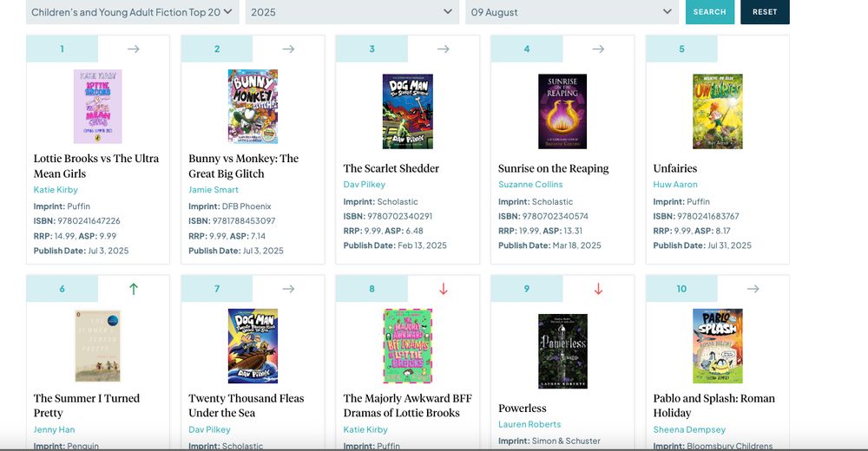Screen dimensions: 868x451
Task: Click author link Huw Aaron
Action: (x=675, y=184)
